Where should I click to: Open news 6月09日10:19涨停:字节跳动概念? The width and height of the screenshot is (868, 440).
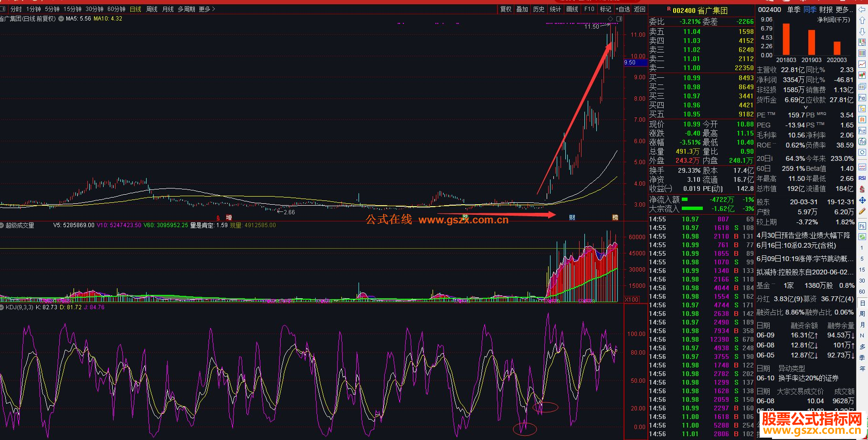[x=805, y=259]
